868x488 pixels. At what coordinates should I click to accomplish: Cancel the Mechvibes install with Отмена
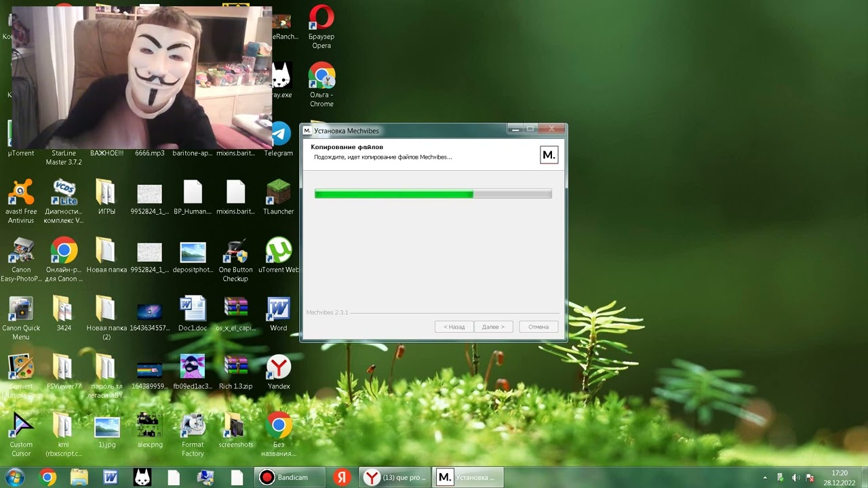(x=538, y=327)
